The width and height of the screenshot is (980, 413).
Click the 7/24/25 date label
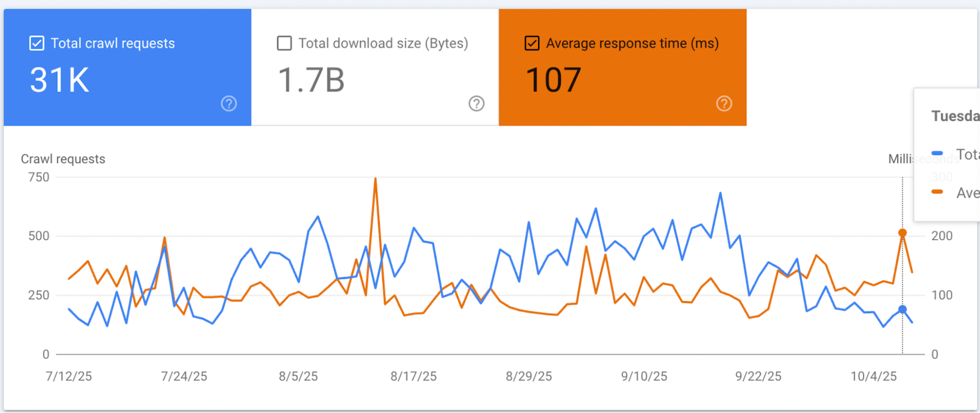(x=184, y=376)
